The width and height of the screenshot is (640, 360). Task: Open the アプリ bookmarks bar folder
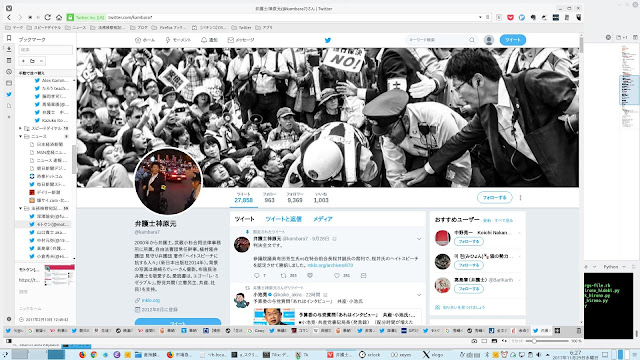264,28
